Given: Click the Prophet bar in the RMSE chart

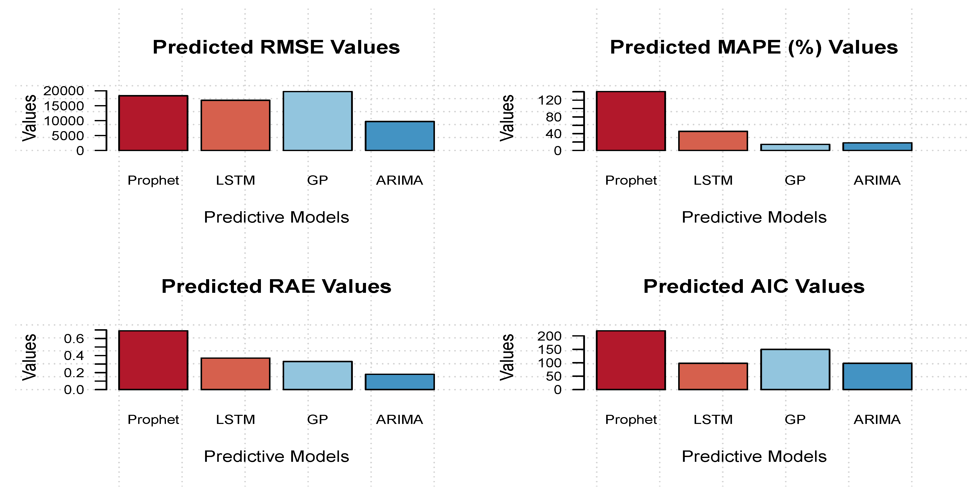Looking at the screenshot, I should [153, 123].
